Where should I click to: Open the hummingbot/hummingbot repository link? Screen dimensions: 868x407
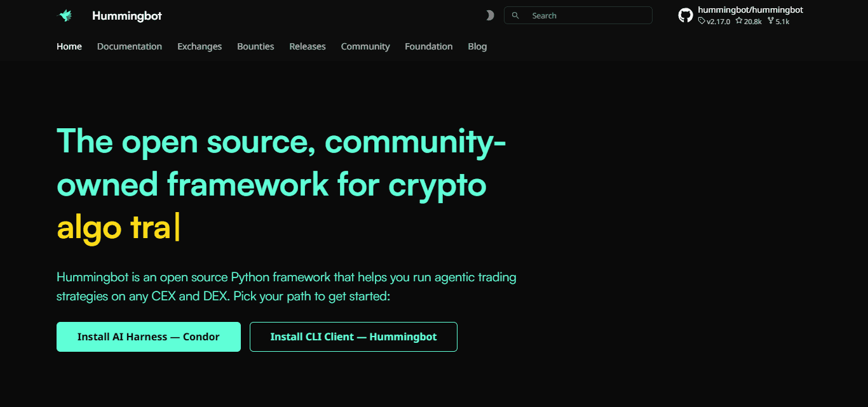(x=750, y=10)
